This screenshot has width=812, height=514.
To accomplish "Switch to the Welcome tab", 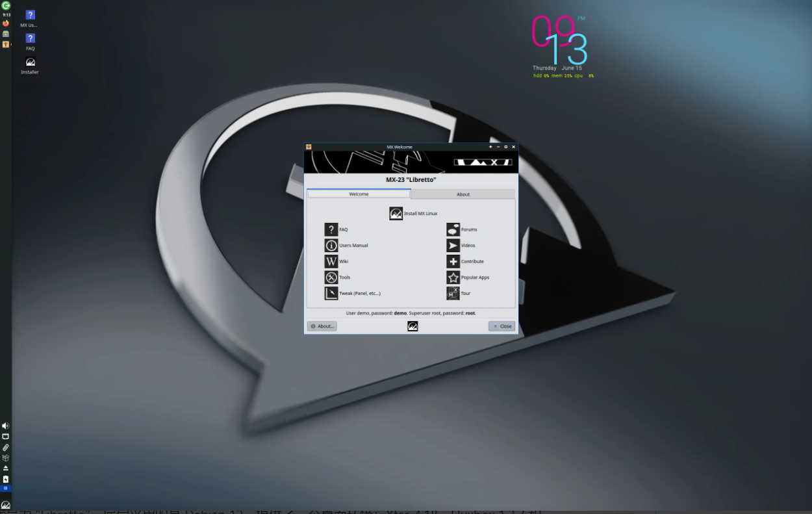I will pyautogui.click(x=359, y=194).
